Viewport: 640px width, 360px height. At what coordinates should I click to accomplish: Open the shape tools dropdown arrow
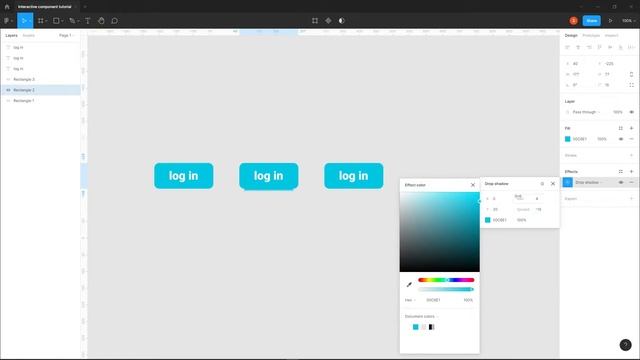62,21
